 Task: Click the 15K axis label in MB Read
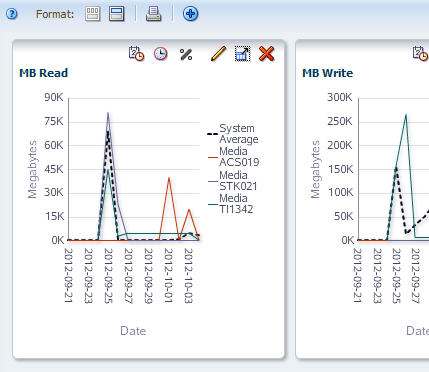(x=54, y=216)
